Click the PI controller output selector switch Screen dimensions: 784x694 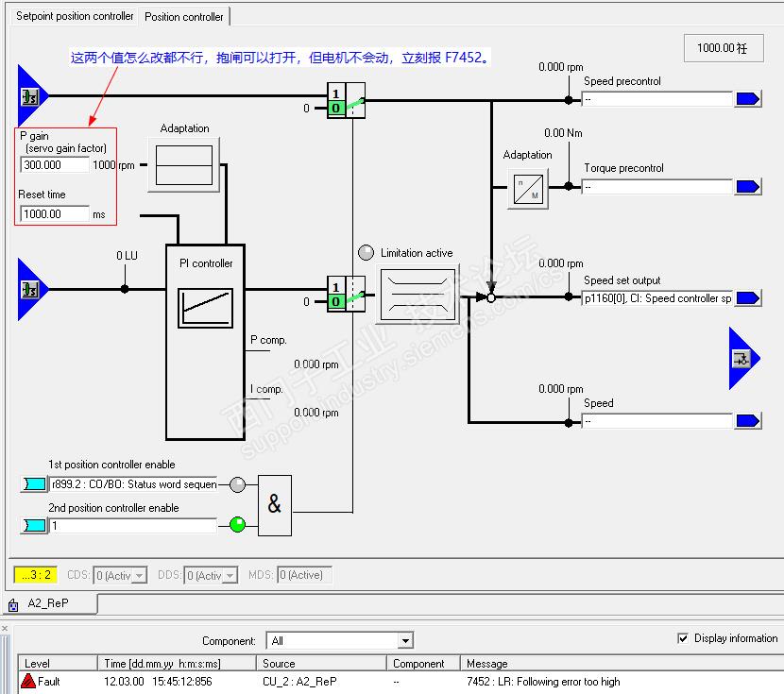coord(346,295)
